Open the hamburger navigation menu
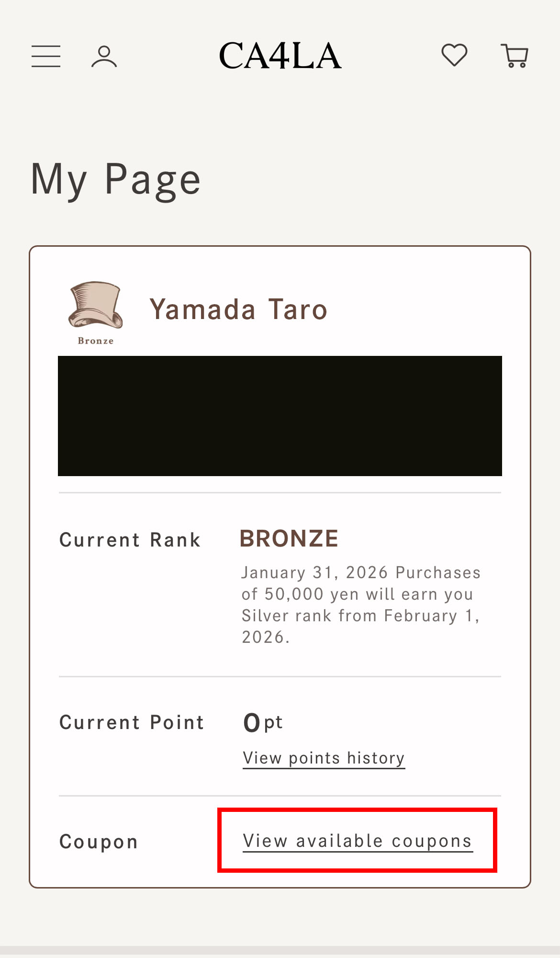The height and width of the screenshot is (958, 560). [x=46, y=57]
